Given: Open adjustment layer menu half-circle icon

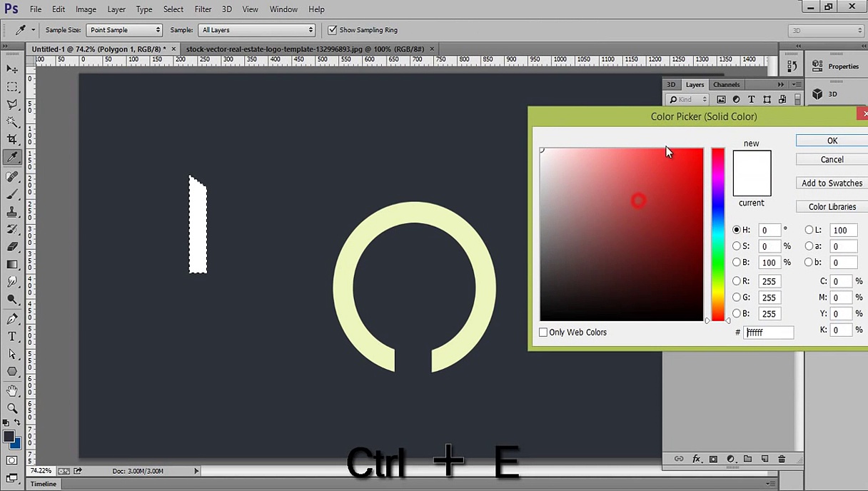Looking at the screenshot, I should point(730,459).
